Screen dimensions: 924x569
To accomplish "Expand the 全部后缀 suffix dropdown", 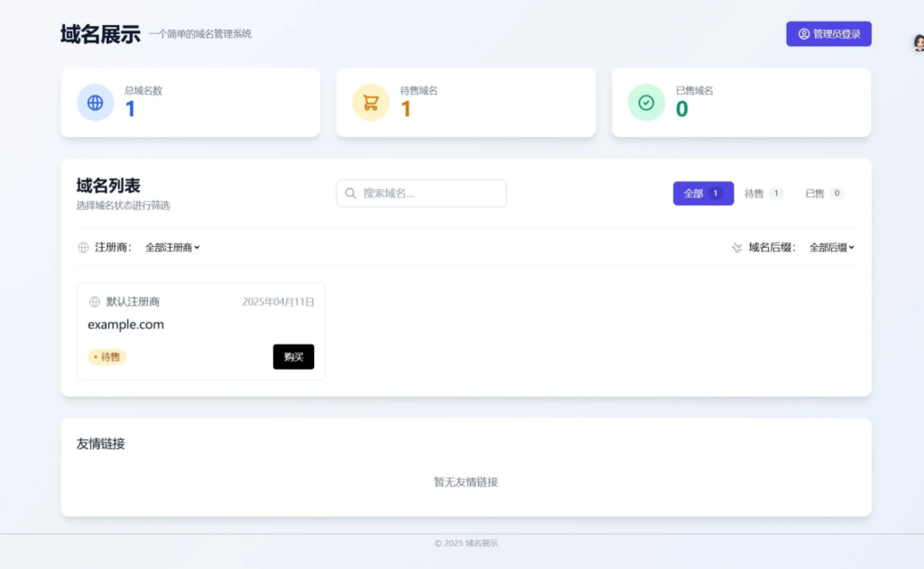I will click(x=831, y=247).
